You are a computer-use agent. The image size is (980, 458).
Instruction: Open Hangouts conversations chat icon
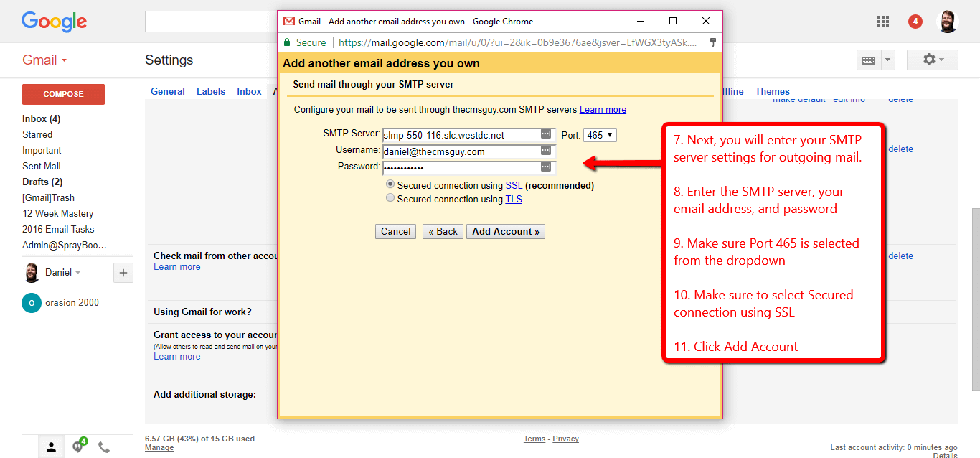point(77,447)
